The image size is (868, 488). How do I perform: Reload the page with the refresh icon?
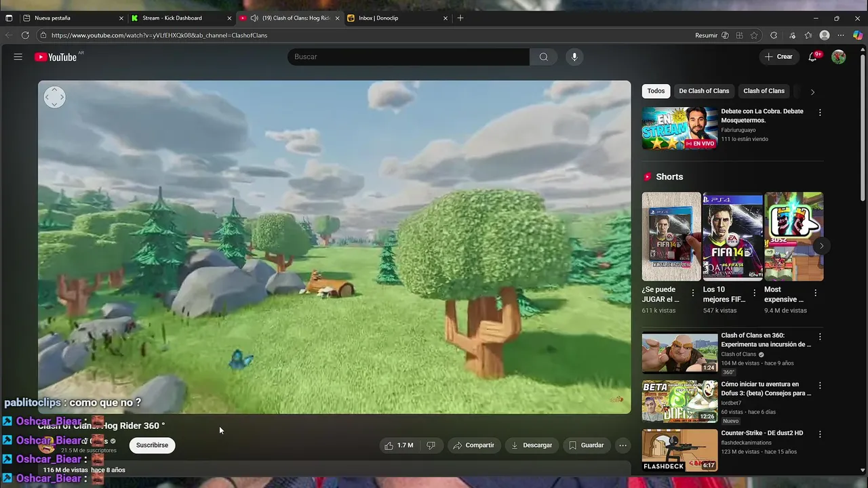coord(25,35)
